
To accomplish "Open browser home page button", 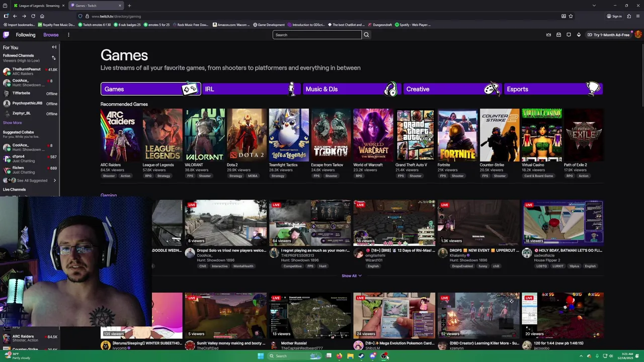I will pyautogui.click(x=42, y=16).
